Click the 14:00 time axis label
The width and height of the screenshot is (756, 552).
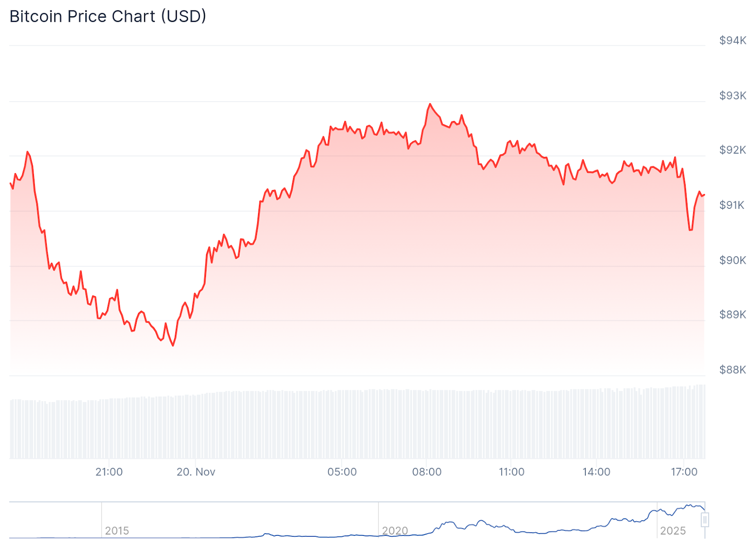coord(596,472)
